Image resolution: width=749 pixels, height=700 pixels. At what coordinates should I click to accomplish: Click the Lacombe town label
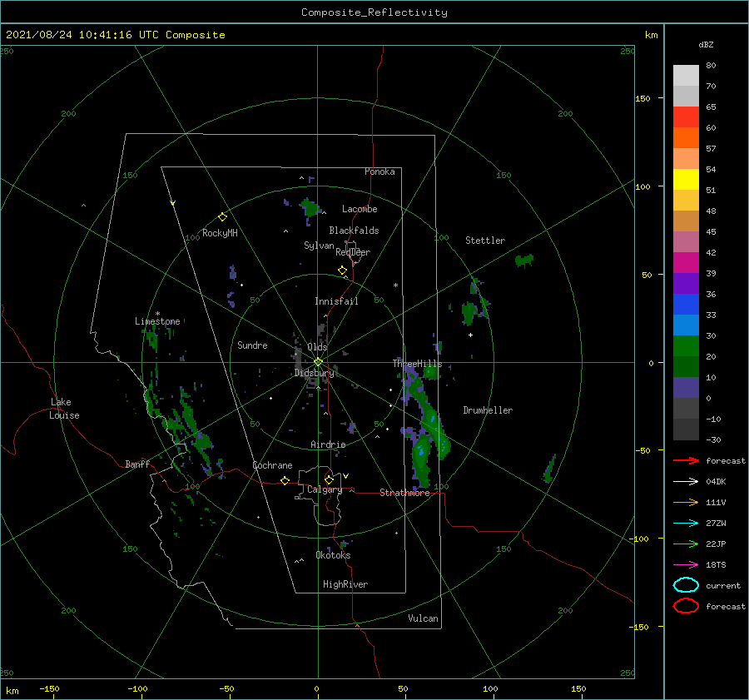click(x=360, y=209)
